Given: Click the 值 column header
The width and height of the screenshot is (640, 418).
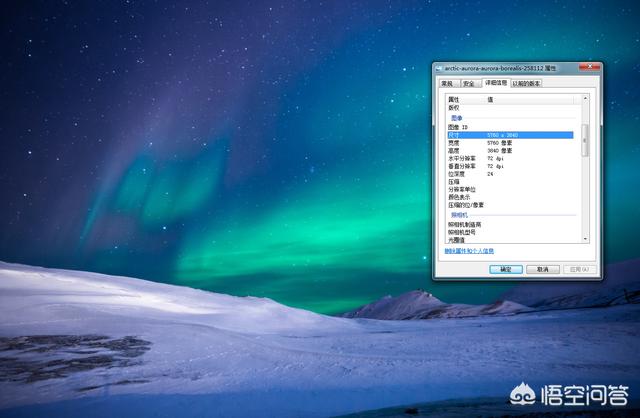Looking at the screenshot, I should pyautogui.click(x=530, y=100).
